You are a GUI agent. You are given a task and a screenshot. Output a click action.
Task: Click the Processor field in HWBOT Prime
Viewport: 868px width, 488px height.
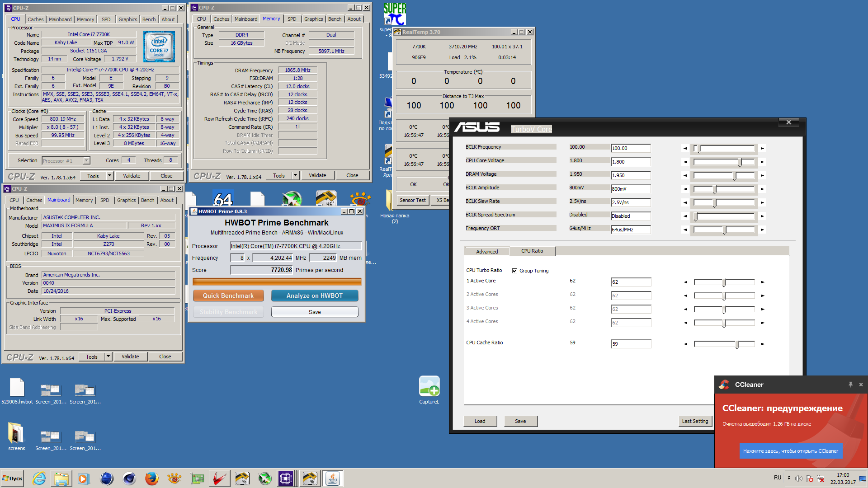[296, 246]
